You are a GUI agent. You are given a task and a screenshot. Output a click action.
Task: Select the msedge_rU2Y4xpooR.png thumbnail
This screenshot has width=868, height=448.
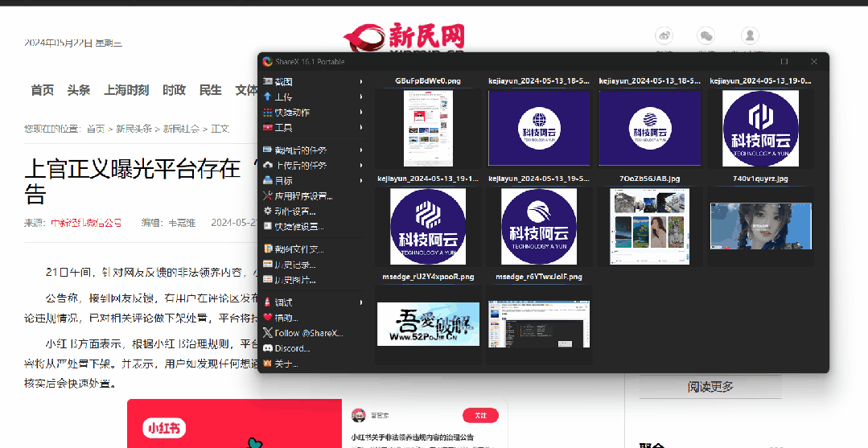coord(429,324)
